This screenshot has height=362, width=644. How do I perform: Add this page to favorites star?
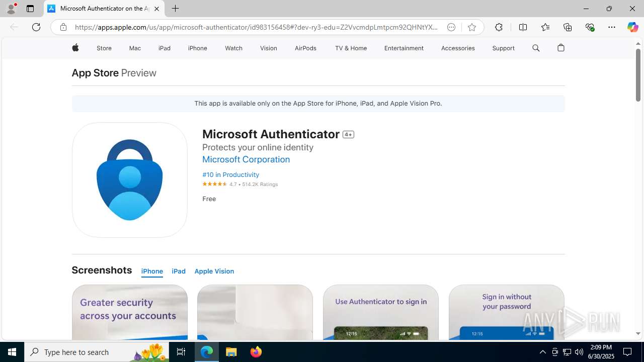click(x=471, y=27)
